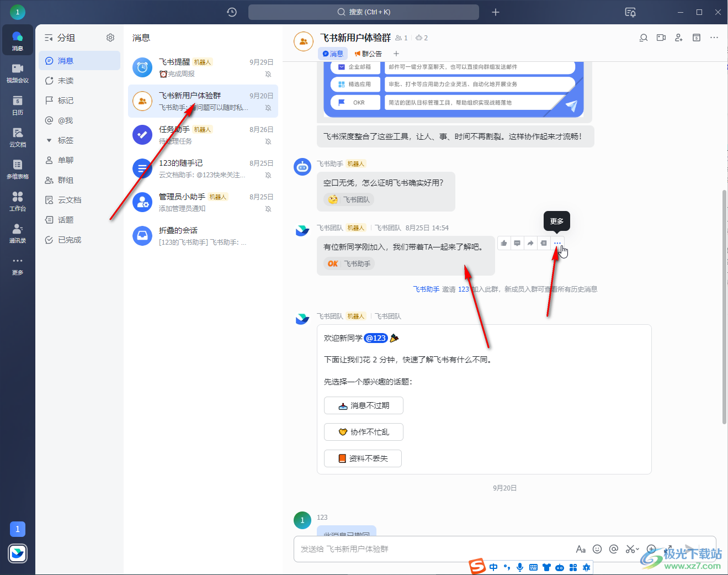This screenshot has height=575, width=728.
Task: Toggle the microphone in the Sogou IME bar
Action: pos(520,567)
